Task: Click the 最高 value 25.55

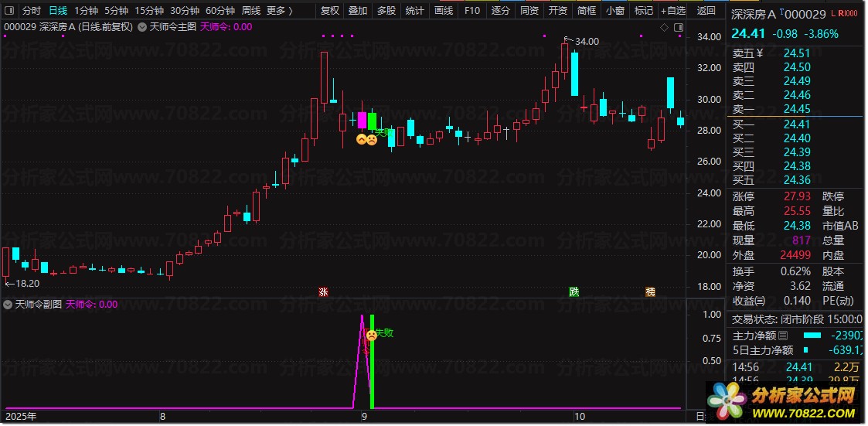Action: coord(797,211)
